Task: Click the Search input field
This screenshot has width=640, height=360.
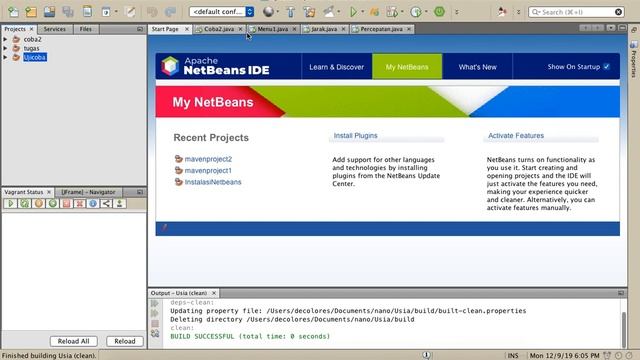Action: [x=576, y=12]
